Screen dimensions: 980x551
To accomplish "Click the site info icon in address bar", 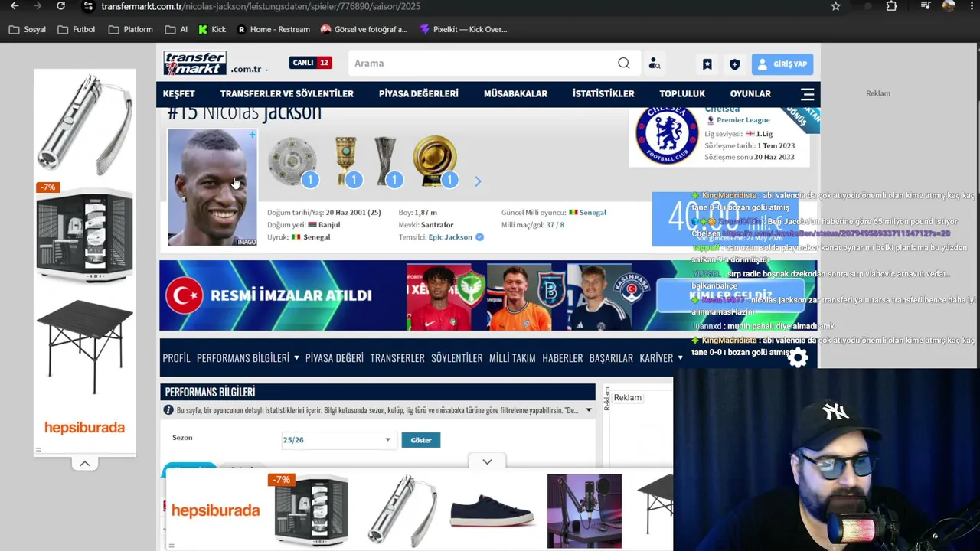I will coord(88,6).
